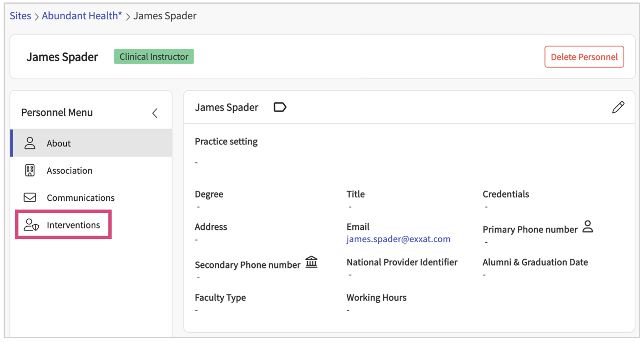Open the Interventions menu item
This screenshot has height=342, width=644.
(x=73, y=225)
